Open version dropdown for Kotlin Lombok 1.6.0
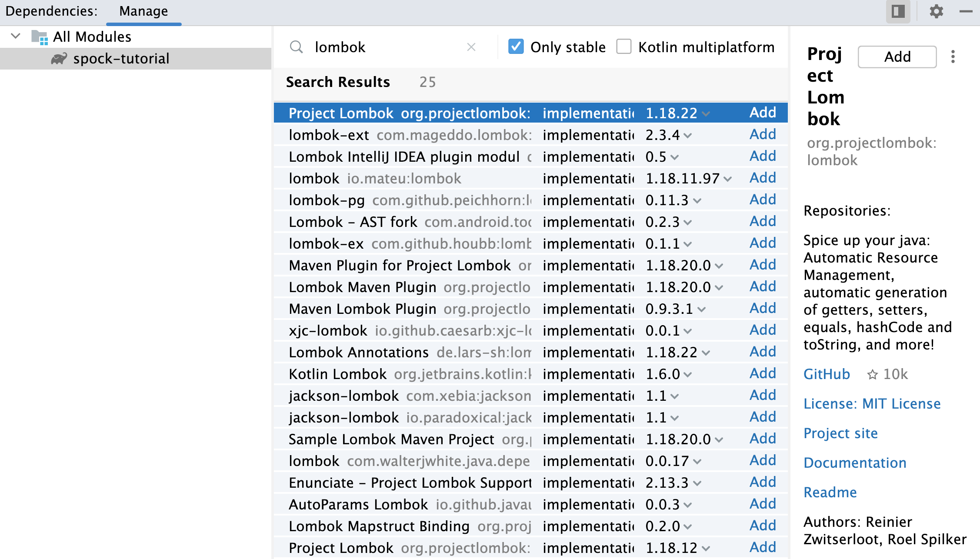Image resolution: width=980 pixels, height=559 pixels. click(687, 375)
